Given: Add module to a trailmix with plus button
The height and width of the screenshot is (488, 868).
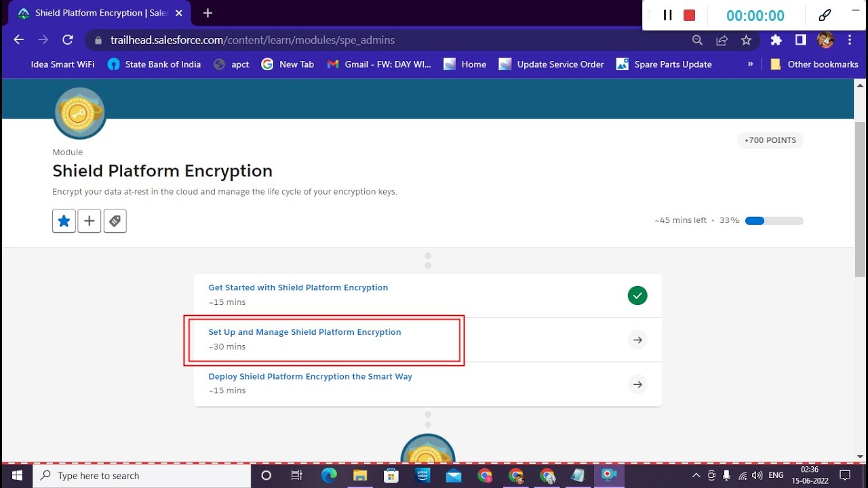Looking at the screenshot, I should [90, 221].
